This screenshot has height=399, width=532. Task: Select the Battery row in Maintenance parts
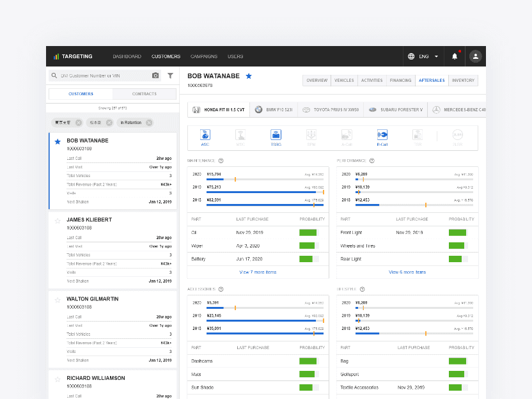tap(258, 259)
